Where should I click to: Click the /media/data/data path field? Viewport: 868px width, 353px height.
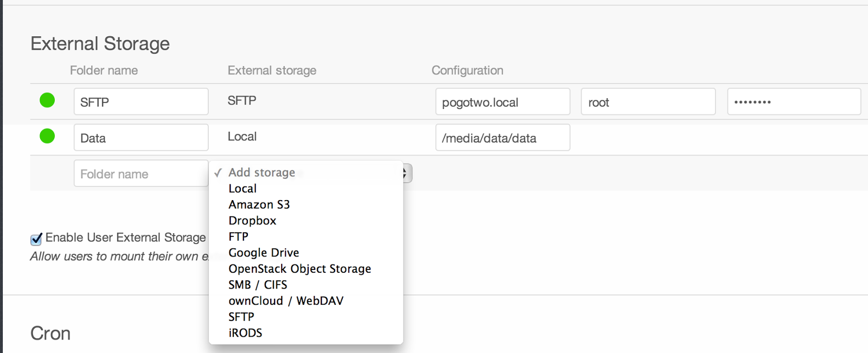(x=503, y=137)
